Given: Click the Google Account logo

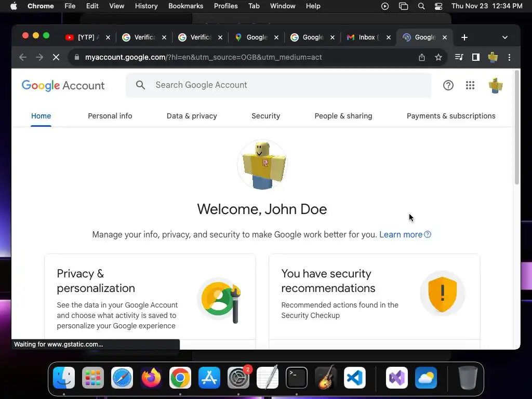Looking at the screenshot, I should 63,86.
